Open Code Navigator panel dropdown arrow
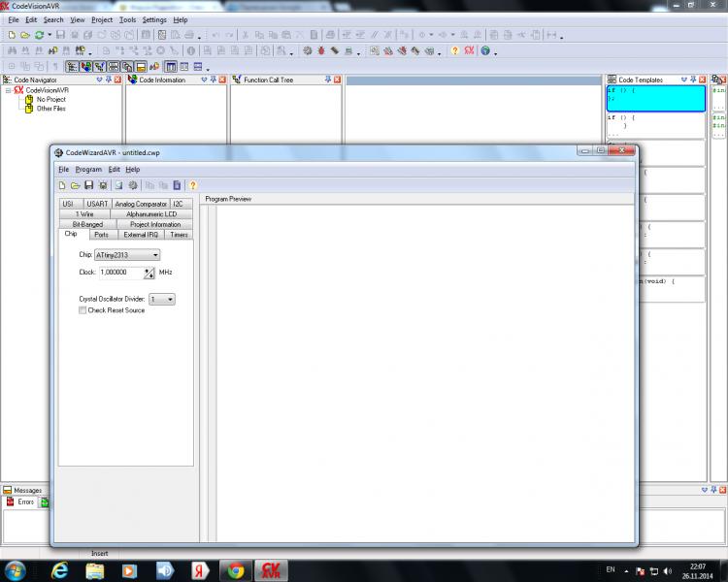 99,80
